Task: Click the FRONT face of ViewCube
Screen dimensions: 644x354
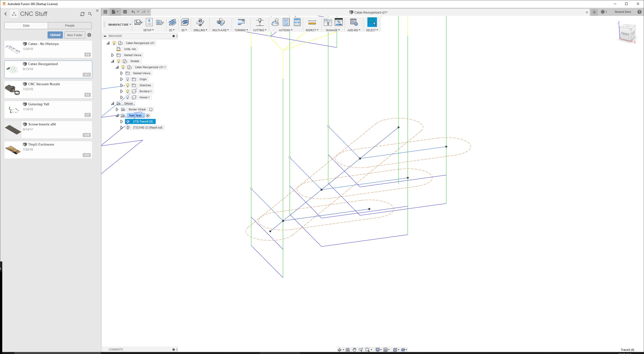Action: coord(625,34)
